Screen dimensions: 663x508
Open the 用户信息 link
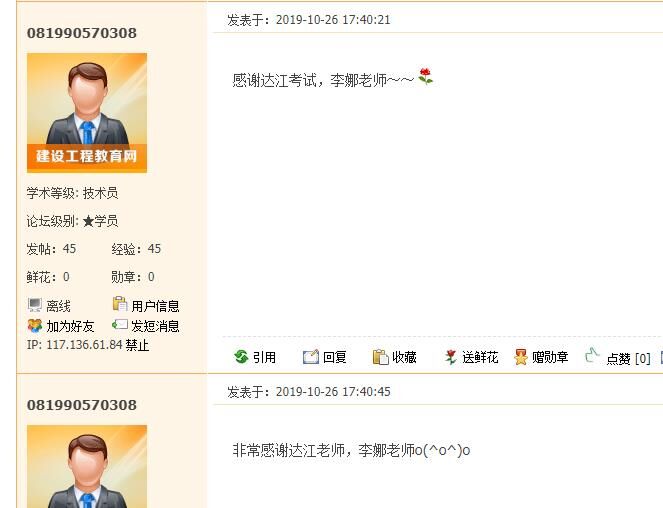pyautogui.click(x=155, y=306)
